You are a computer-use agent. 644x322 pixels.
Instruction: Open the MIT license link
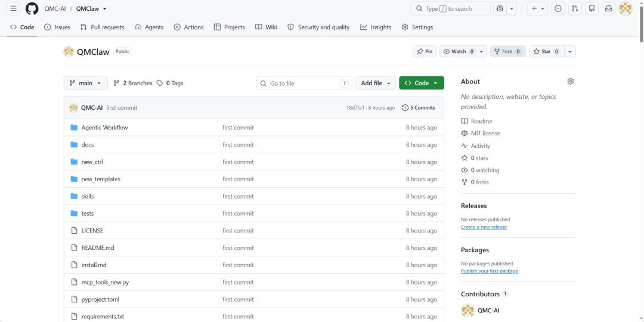tap(481, 134)
